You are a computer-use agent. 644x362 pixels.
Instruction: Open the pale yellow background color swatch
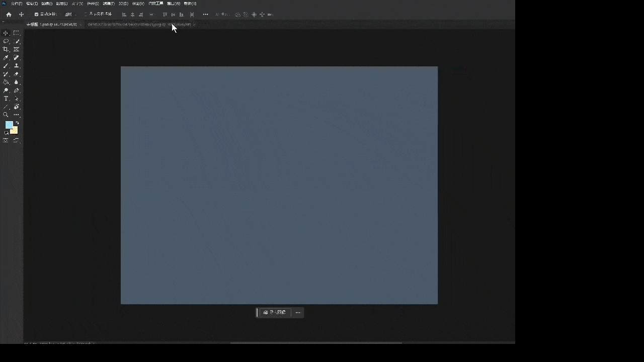(15, 131)
